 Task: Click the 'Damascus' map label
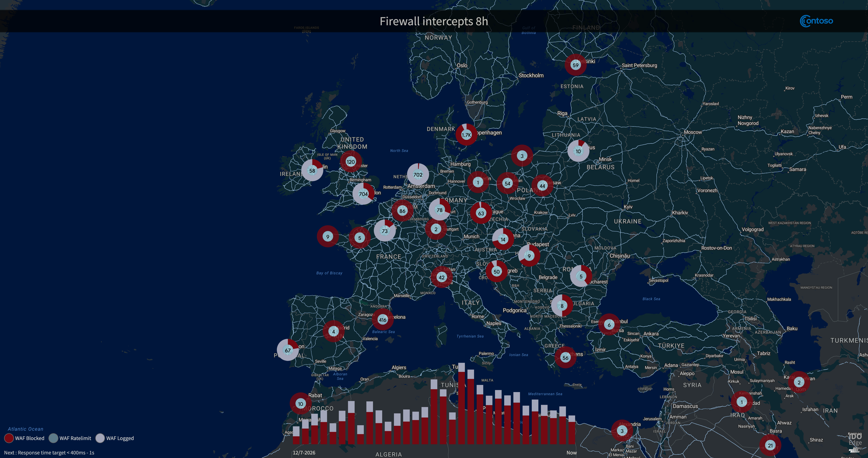coord(685,406)
